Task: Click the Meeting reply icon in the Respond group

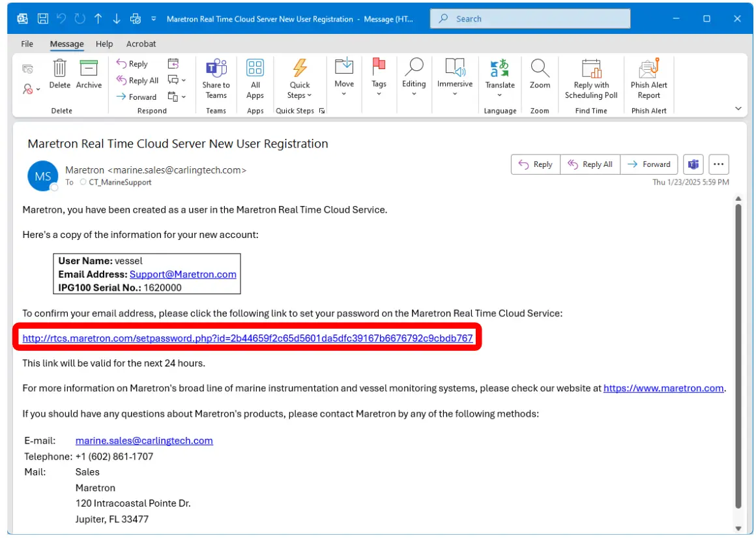Action: (x=173, y=63)
